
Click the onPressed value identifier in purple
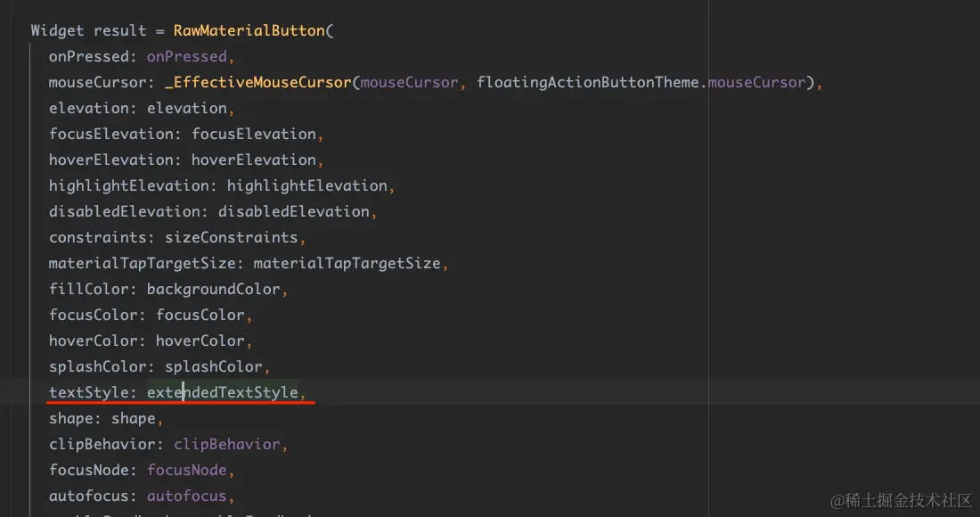pyautogui.click(x=187, y=56)
